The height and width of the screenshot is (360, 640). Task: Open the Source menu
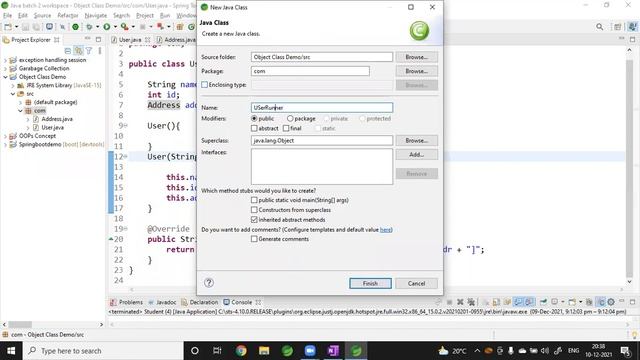(42, 15)
